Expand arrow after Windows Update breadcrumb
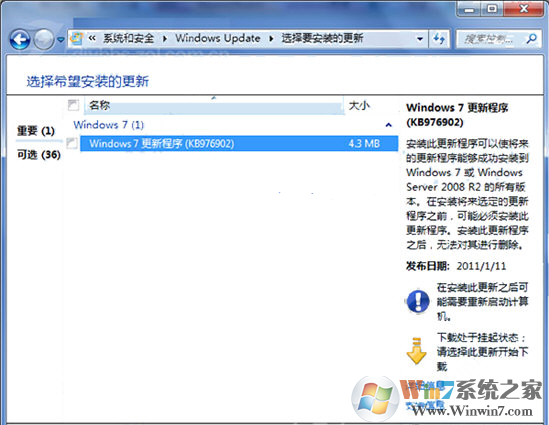 271,39
